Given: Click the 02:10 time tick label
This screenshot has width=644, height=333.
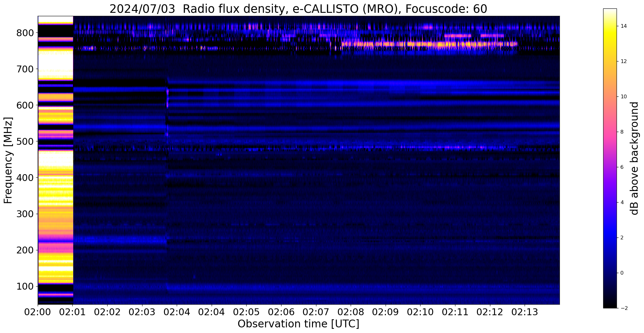Looking at the screenshot, I should [421, 312].
